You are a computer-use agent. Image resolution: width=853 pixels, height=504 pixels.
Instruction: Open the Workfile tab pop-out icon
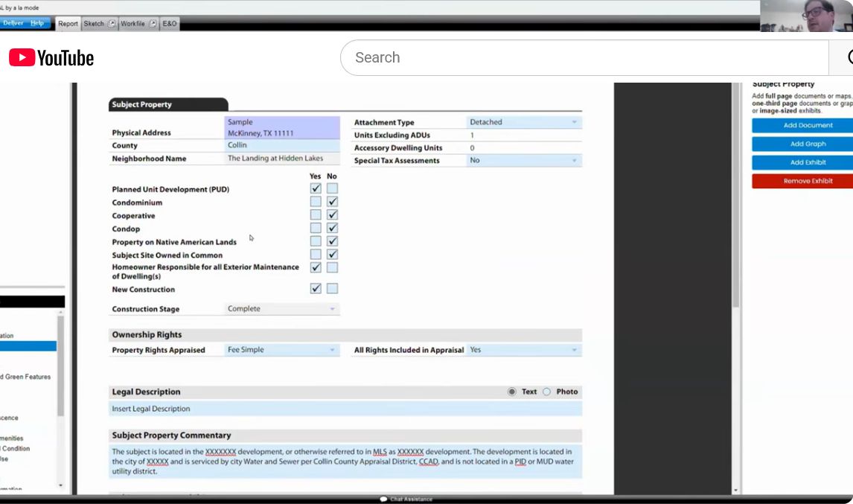153,23
